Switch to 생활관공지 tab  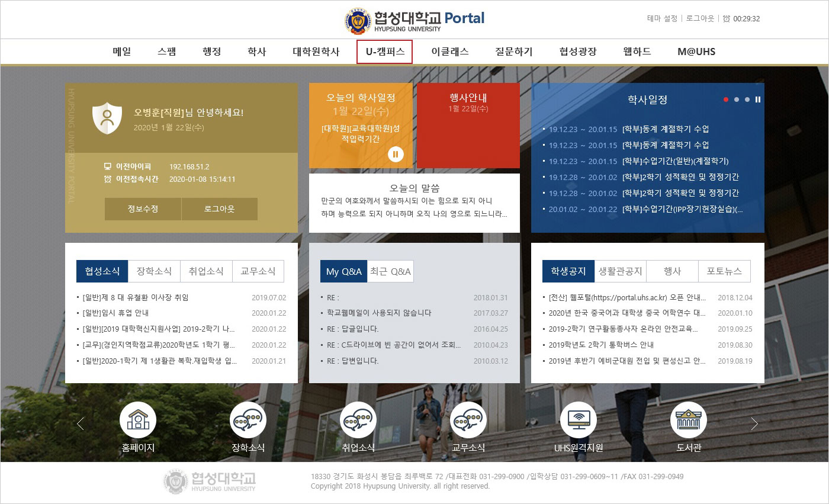point(620,271)
